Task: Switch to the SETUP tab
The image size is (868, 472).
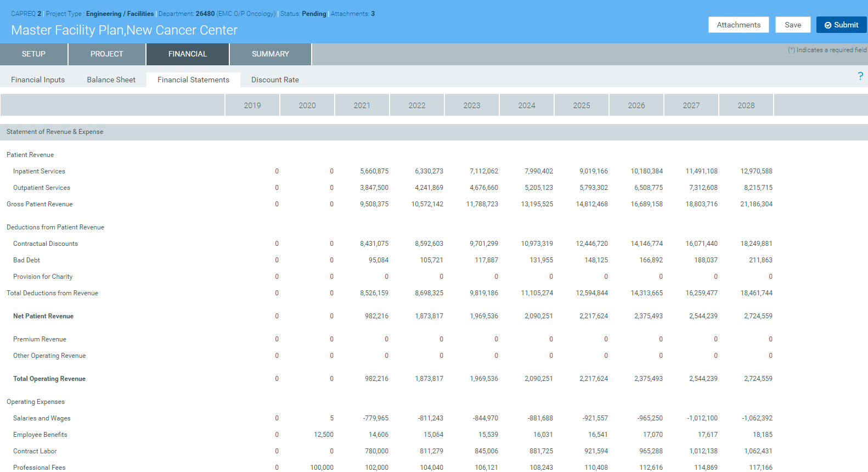Action: pos(33,54)
